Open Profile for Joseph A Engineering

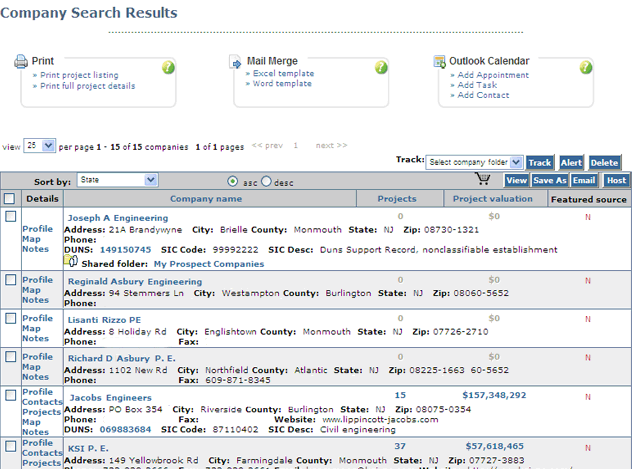tap(37, 229)
